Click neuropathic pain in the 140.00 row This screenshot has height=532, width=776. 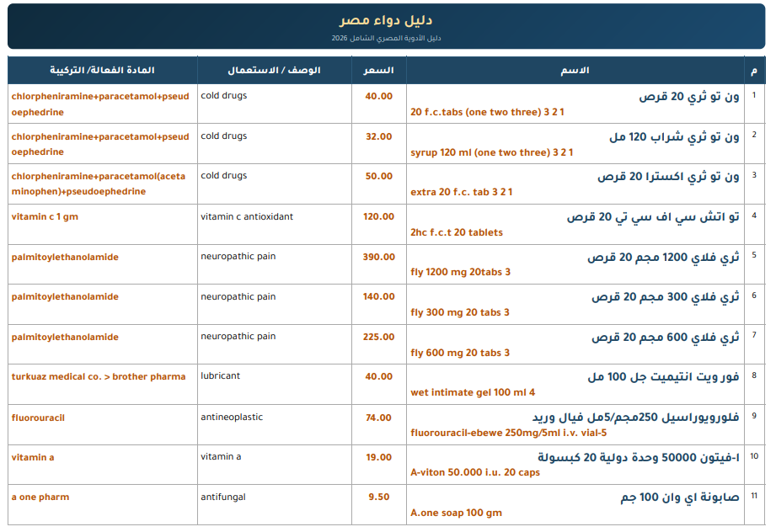click(x=238, y=296)
